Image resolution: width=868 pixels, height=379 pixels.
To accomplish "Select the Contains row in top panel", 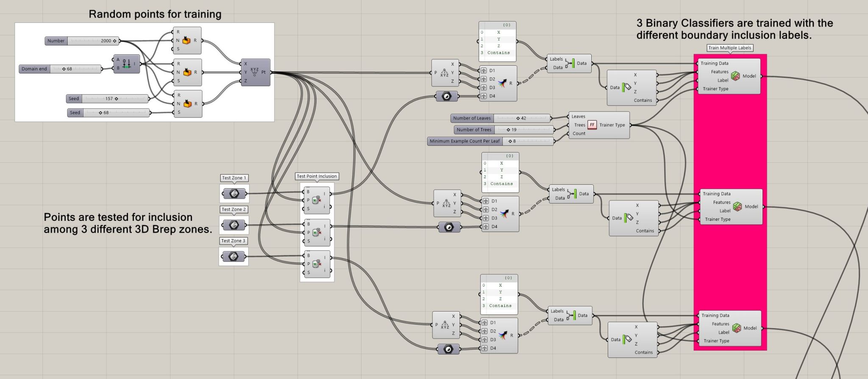I will [498, 53].
